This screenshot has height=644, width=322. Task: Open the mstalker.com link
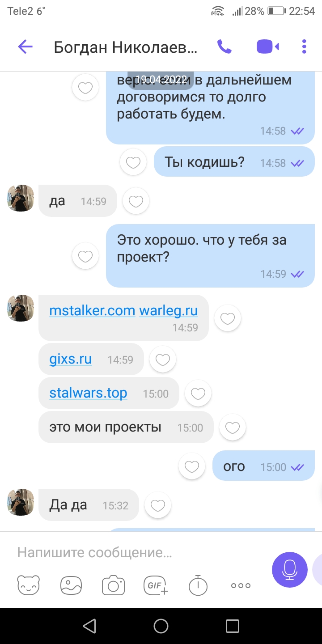point(92,310)
